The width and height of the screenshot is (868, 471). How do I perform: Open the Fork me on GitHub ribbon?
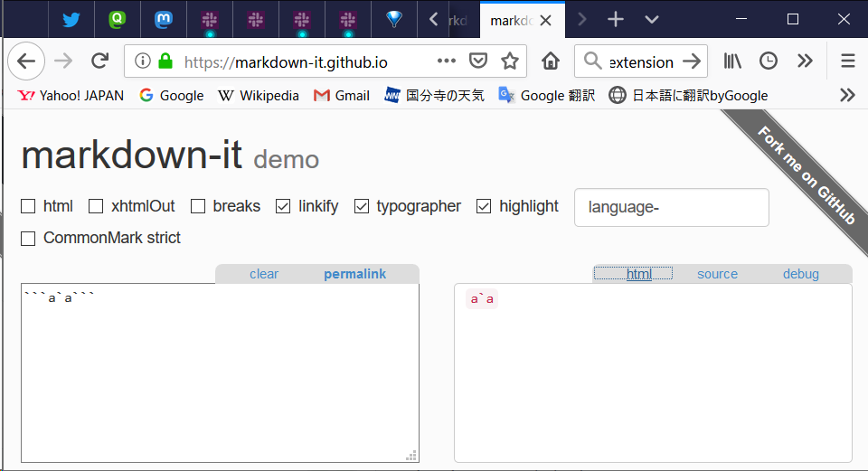[806, 175]
